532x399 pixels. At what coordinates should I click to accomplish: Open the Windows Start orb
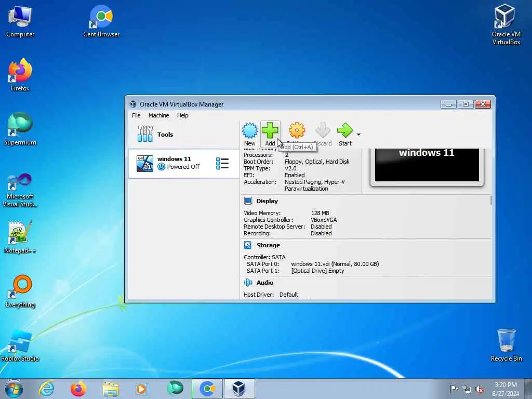coord(14,389)
